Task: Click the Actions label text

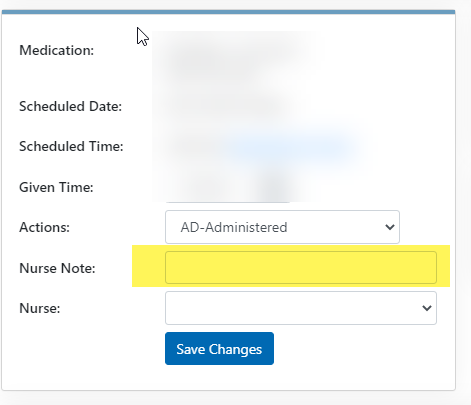Action: (44, 227)
